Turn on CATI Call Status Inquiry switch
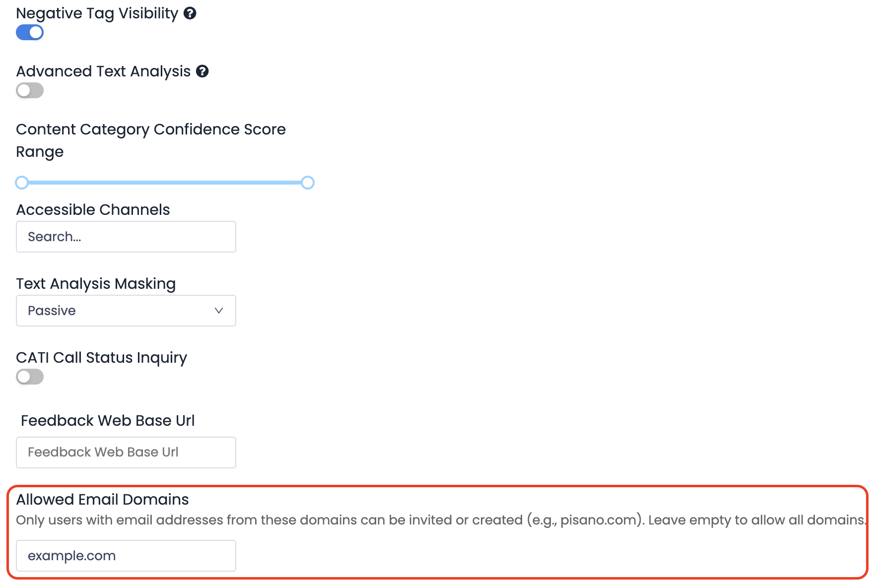This screenshot has height=588, width=871. tap(30, 377)
